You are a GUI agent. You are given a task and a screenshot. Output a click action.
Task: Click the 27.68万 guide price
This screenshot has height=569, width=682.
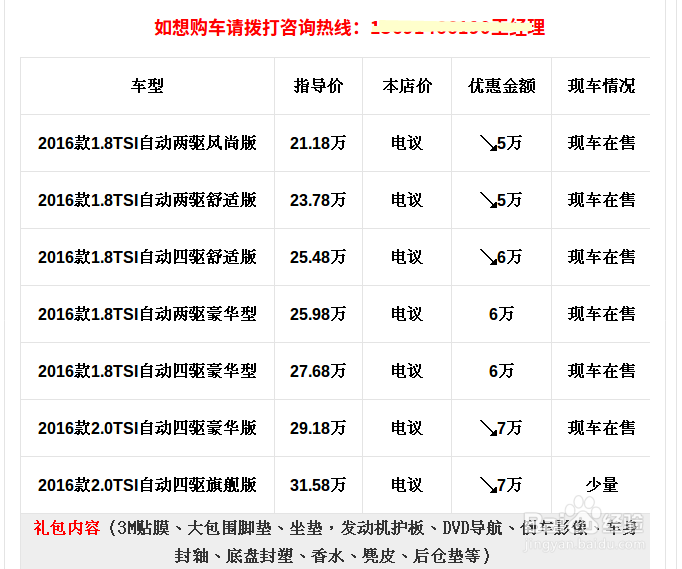click(318, 371)
